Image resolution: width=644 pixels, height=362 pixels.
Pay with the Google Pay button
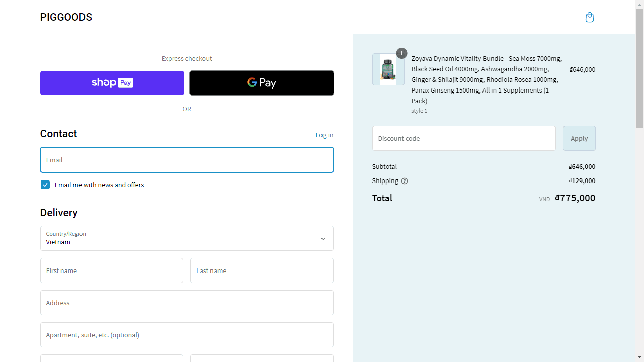[262, 83]
